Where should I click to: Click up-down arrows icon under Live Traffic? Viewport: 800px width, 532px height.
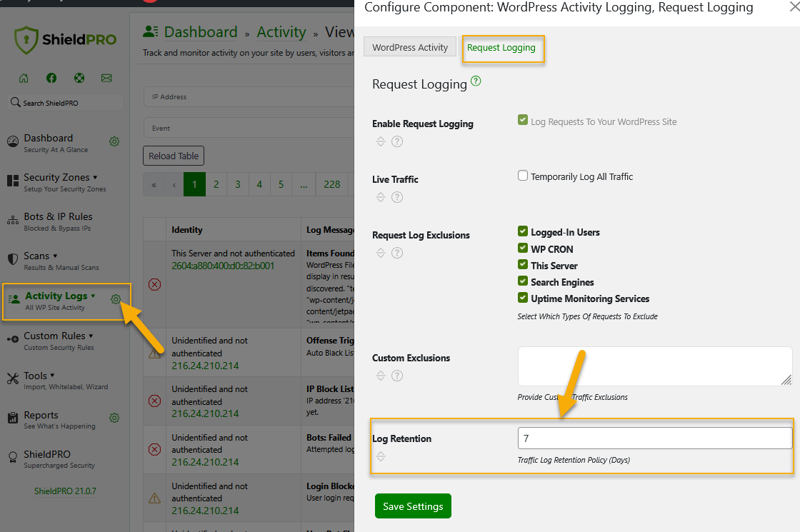click(x=381, y=197)
